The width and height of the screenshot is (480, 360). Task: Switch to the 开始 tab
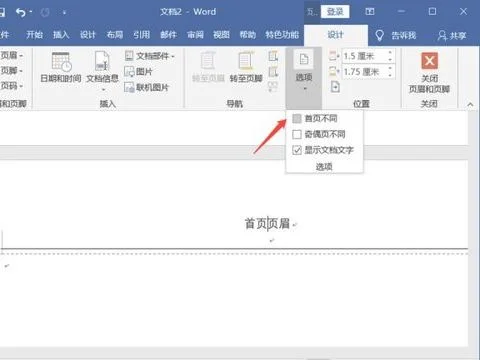34,35
